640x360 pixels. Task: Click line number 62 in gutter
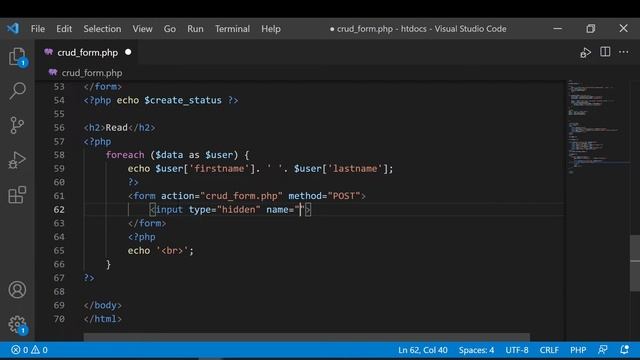click(x=59, y=209)
